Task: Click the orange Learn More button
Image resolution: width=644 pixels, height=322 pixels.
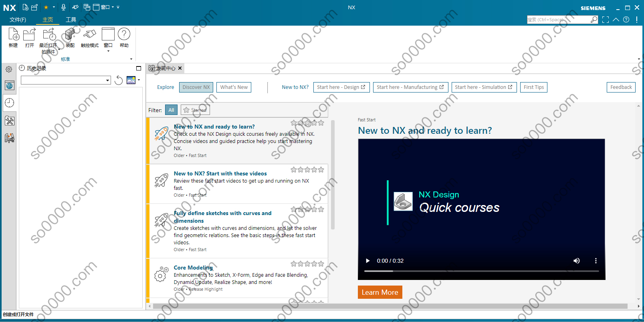Action: point(380,292)
